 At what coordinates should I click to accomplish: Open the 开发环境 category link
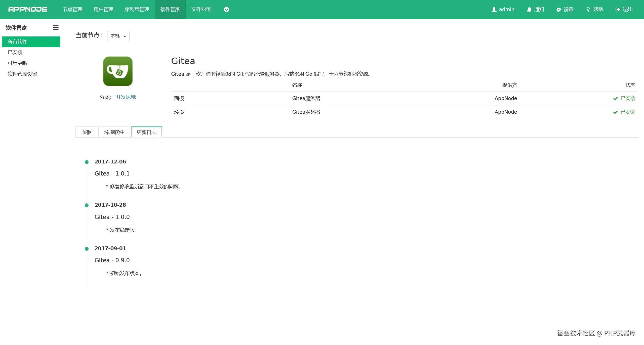[x=126, y=97]
